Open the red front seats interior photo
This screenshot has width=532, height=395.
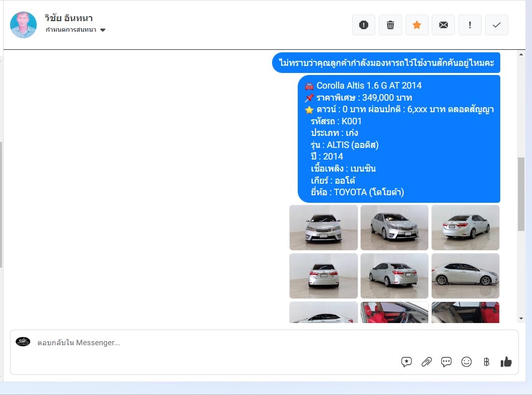(x=394, y=312)
